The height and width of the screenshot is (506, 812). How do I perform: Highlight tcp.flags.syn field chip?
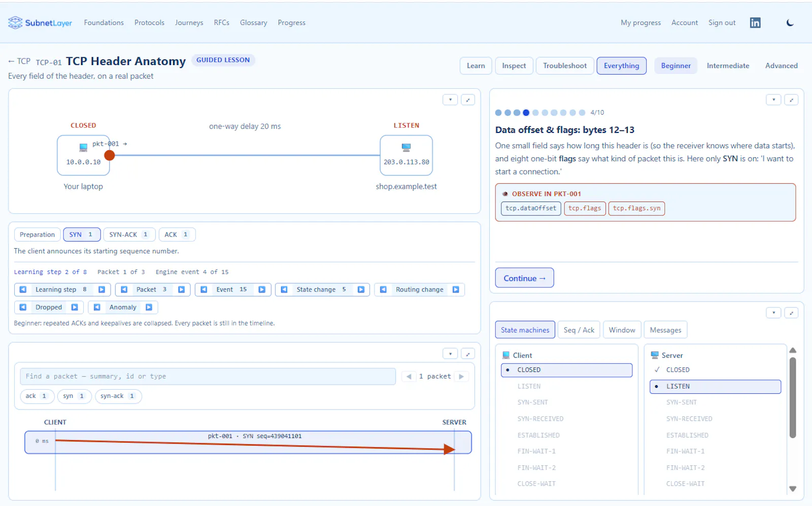[636, 208]
